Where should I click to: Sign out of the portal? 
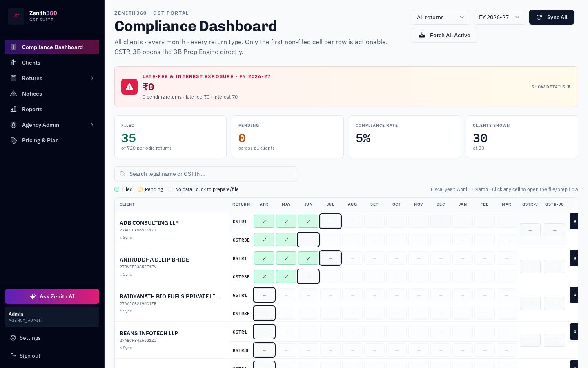(52, 356)
